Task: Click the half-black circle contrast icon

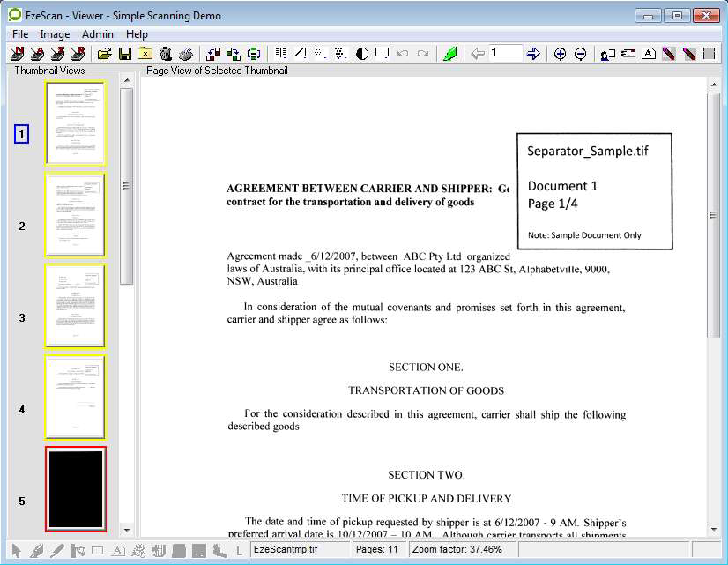Action: tap(361, 54)
